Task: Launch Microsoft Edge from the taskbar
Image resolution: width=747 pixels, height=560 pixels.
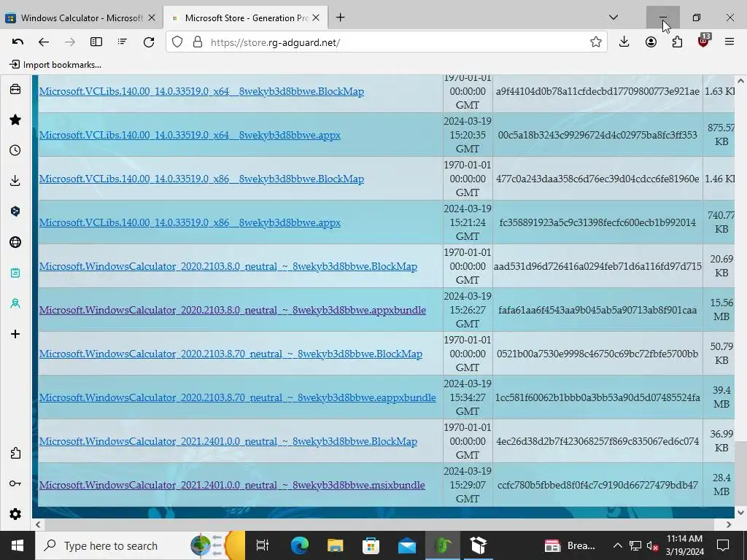Action: (x=299, y=545)
